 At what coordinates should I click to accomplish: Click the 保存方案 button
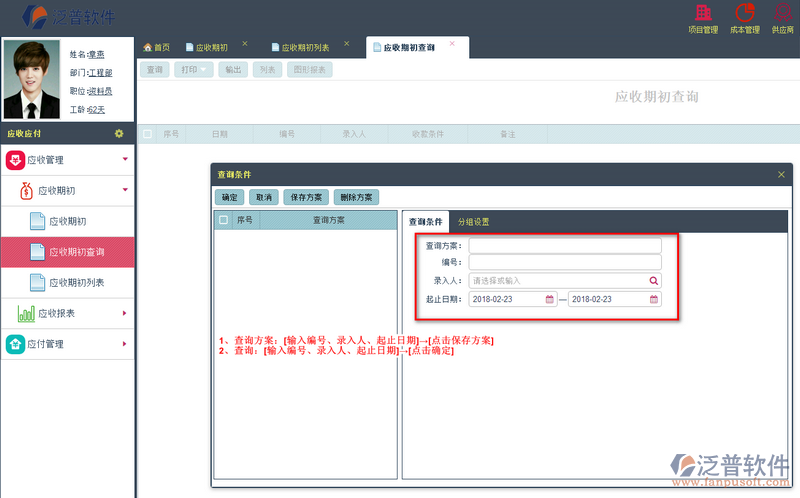[306, 197]
